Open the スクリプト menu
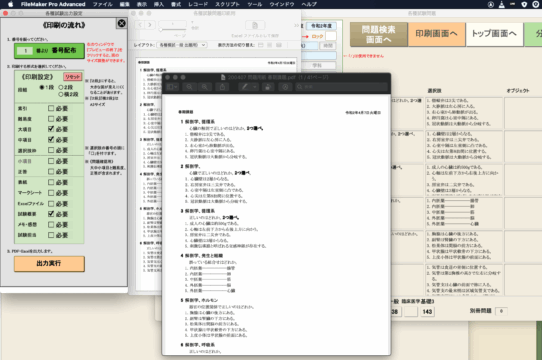 [x=227, y=4]
